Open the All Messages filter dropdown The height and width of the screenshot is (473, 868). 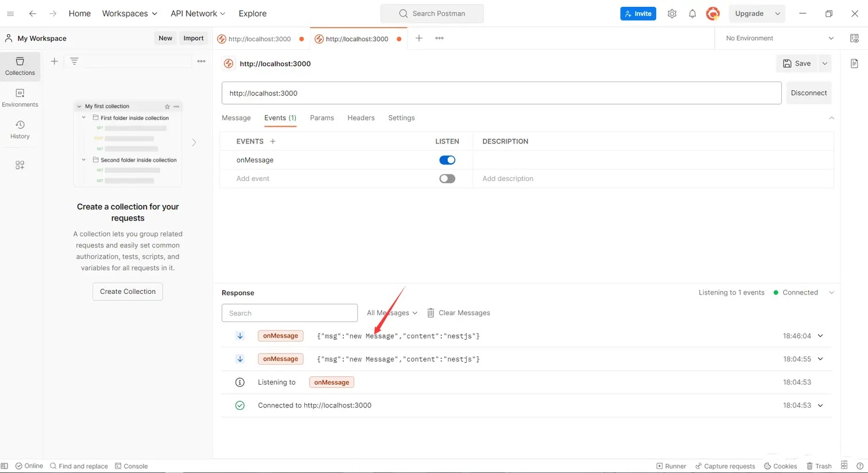[392, 313]
